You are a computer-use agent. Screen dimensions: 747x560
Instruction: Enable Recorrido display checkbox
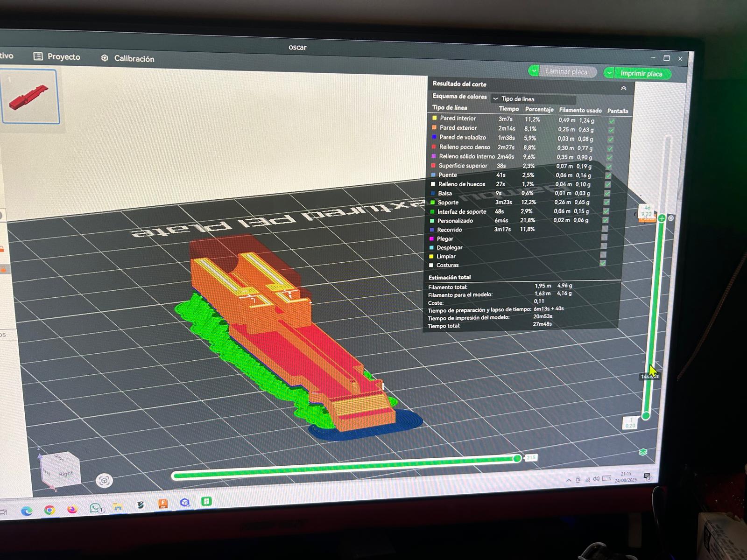point(605,229)
